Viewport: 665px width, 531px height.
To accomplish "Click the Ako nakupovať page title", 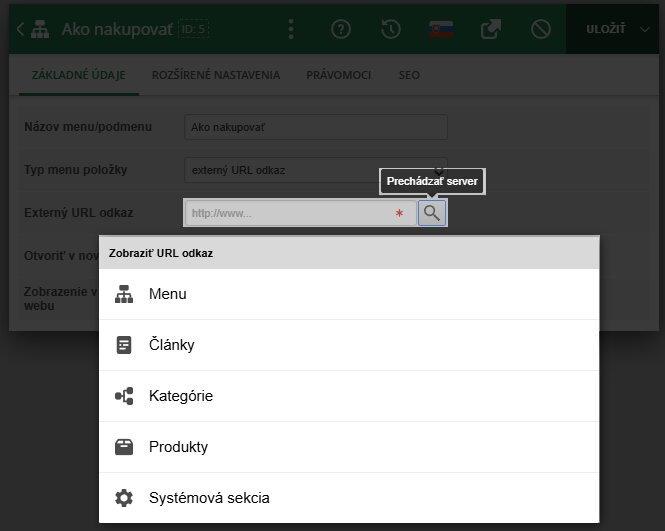I will coord(117,29).
